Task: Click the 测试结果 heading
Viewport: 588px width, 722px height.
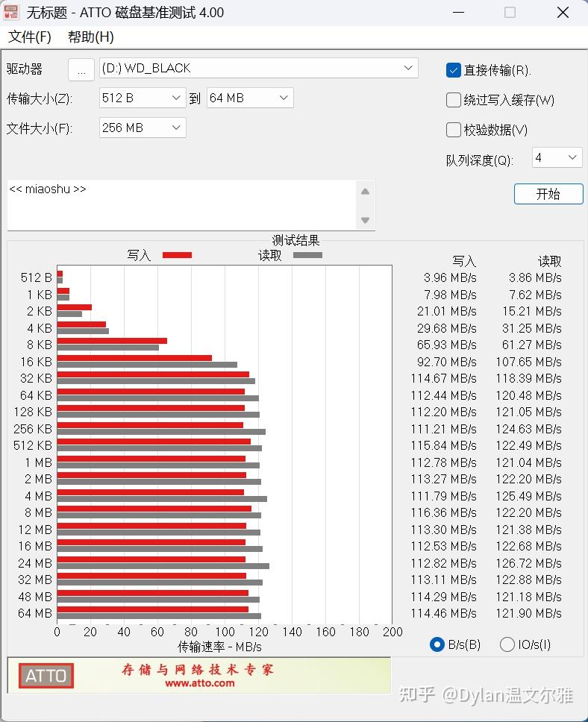Action: click(295, 240)
